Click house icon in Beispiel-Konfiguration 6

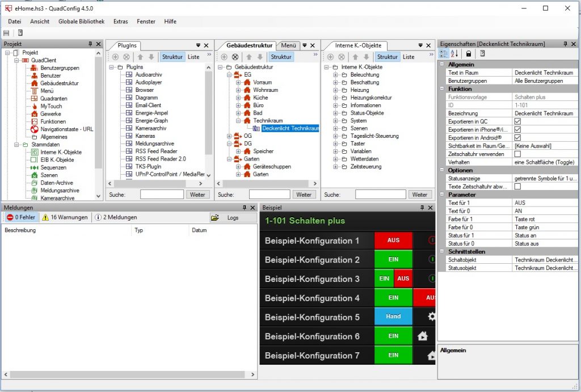(x=422, y=336)
